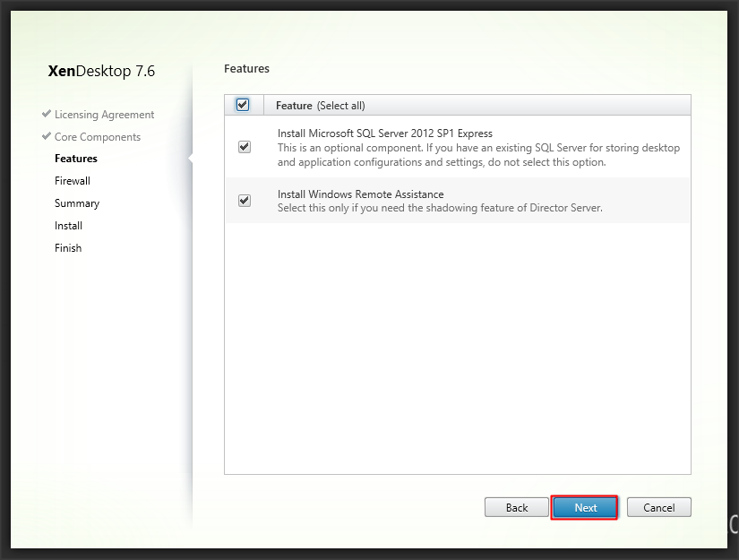Select the Features step in sidebar

pyautogui.click(x=76, y=159)
